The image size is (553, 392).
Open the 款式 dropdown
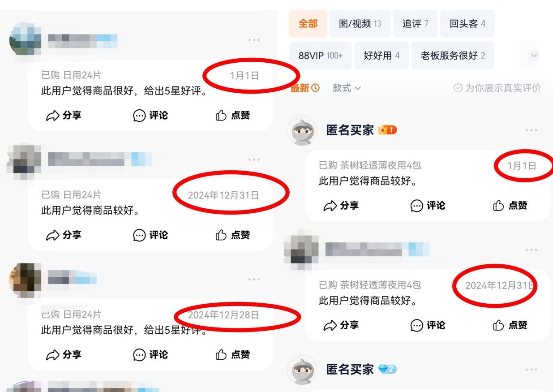coord(347,88)
